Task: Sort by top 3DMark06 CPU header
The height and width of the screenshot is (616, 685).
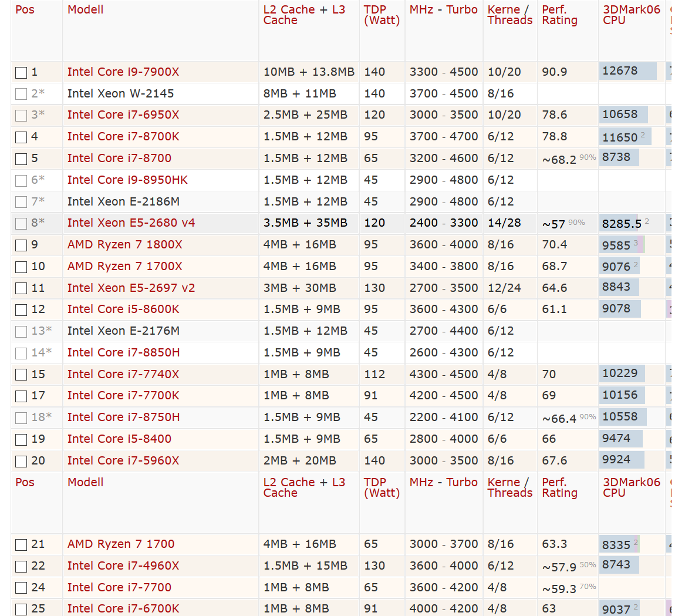Action: click(632, 15)
